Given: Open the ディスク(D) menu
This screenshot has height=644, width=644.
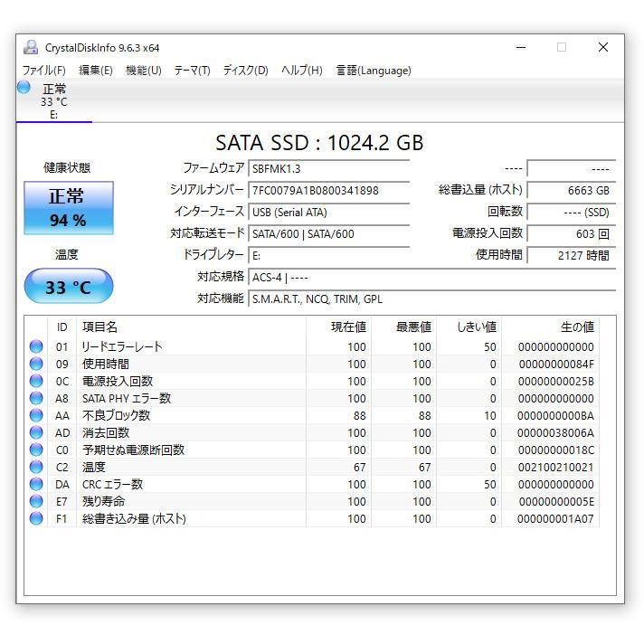Looking at the screenshot, I should point(246,71).
